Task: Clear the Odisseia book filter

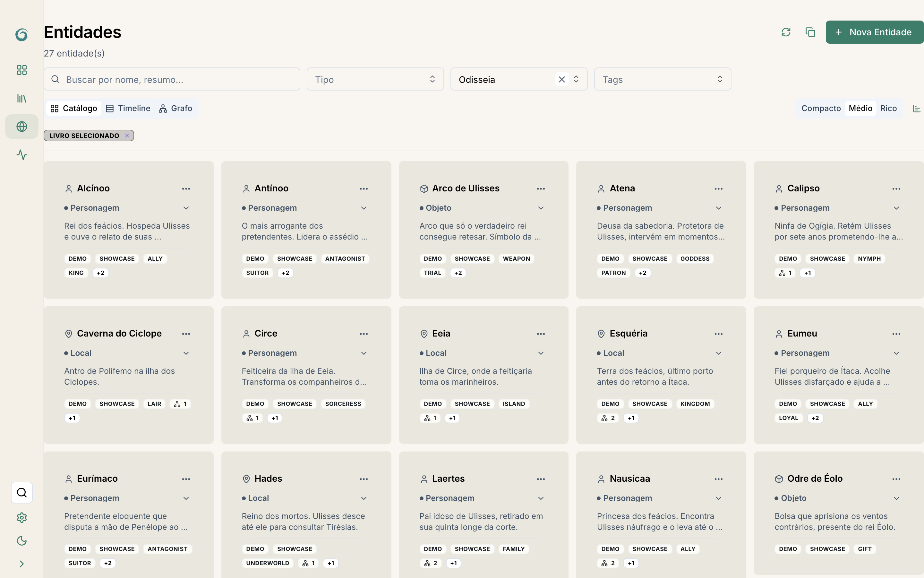Action: (x=562, y=79)
